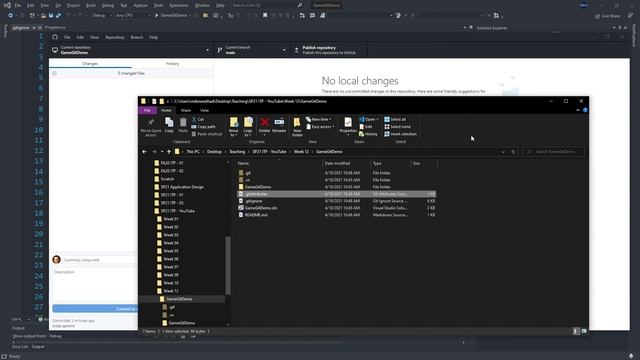Open Branch menu in GitHub Desktop
This screenshot has width=640, height=360.
pyautogui.click(x=137, y=37)
